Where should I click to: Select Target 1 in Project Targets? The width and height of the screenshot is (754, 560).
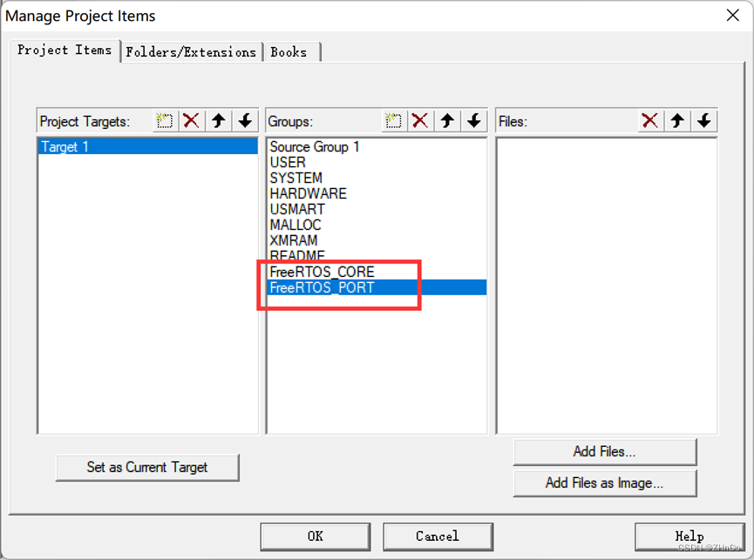pos(147,146)
